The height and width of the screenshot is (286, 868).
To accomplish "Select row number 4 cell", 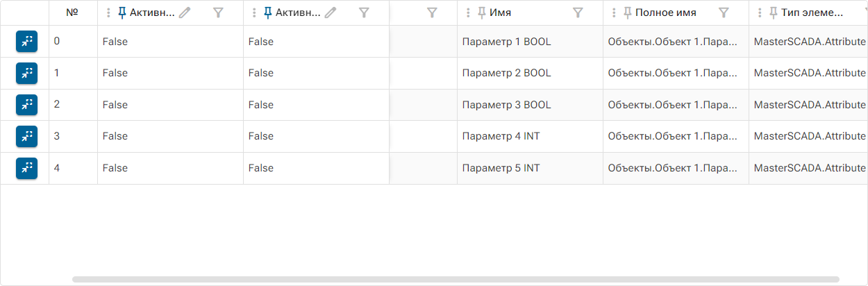I will tap(73, 168).
